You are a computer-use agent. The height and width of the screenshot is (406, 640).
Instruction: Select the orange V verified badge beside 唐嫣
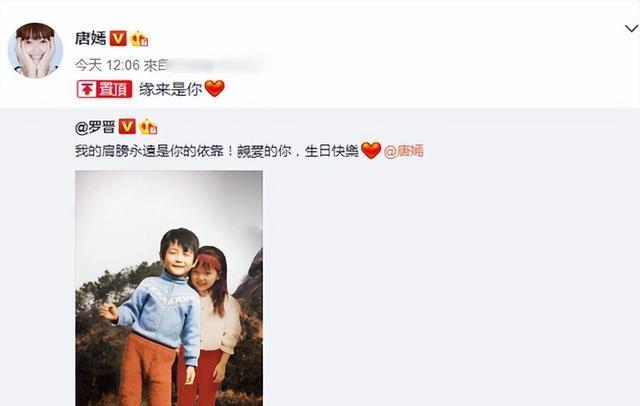click(x=118, y=38)
